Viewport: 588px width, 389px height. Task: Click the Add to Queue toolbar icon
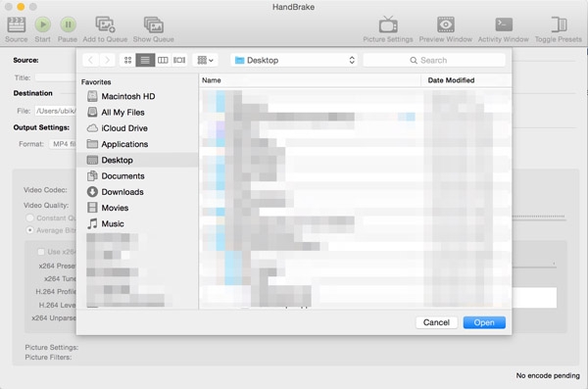[105, 24]
